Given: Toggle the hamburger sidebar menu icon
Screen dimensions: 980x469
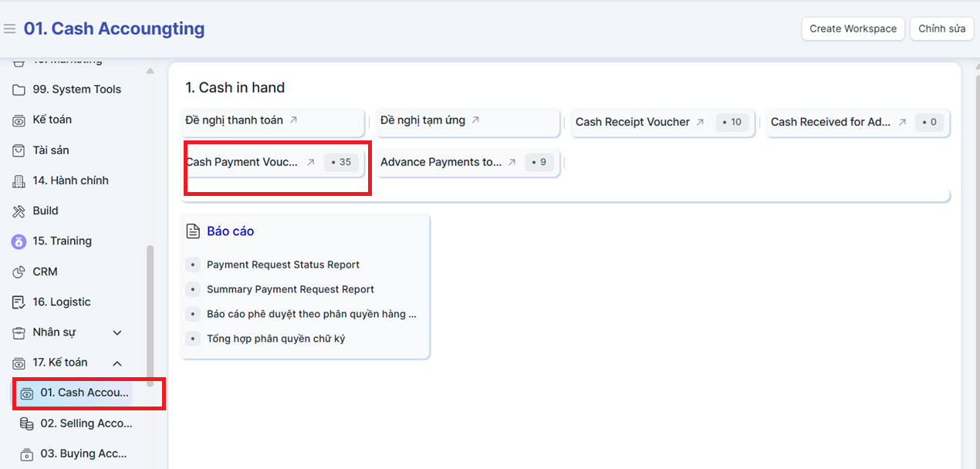Looking at the screenshot, I should point(9,29).
